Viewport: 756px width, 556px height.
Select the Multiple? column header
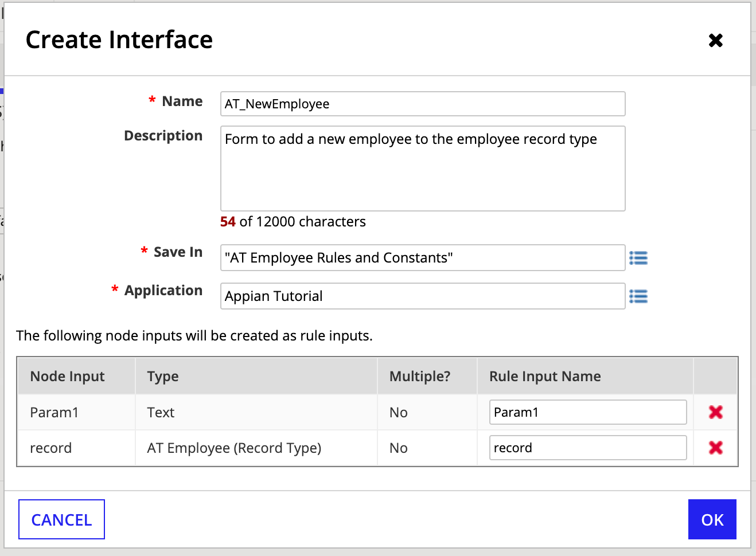pos(427,376)
